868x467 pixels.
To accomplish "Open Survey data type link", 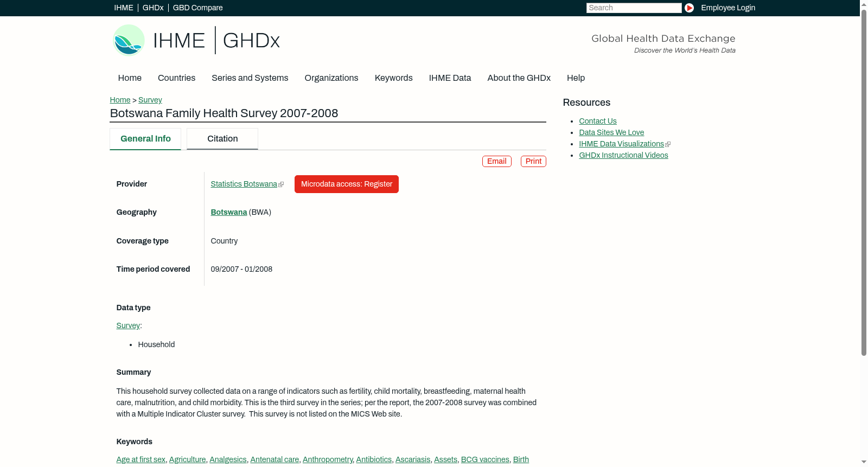I will point(128,325).
